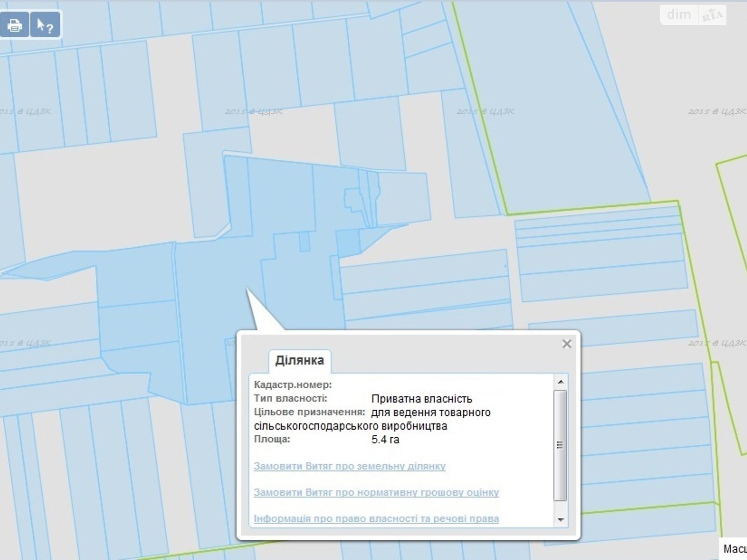Select the Ділянка tab

(300, 361)
